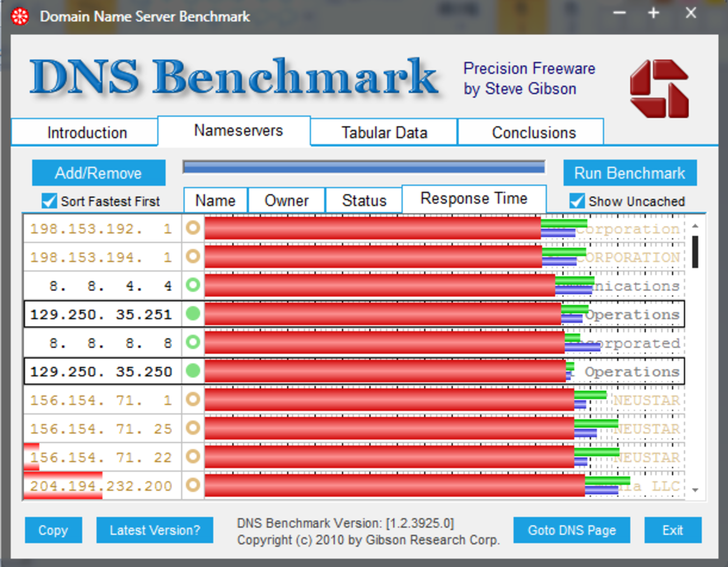Select the Response Time sub-tab
The width and height of the screenshot is (728, 567).
coord(474,199)
